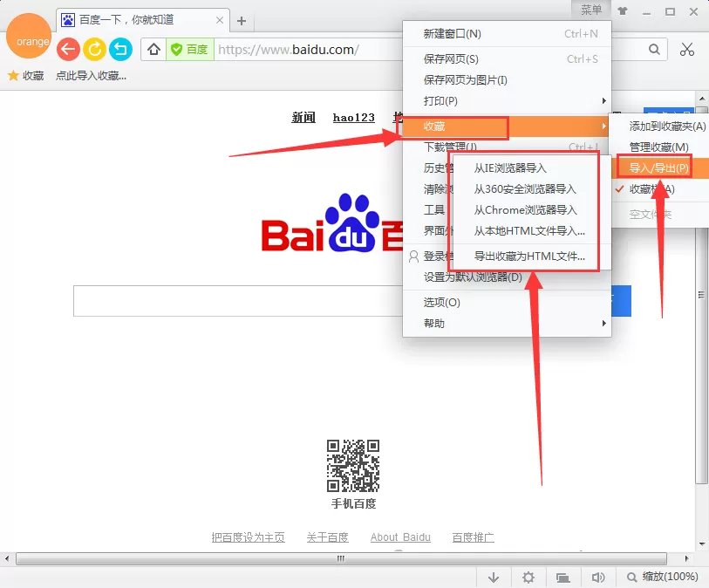Click the orange user avatar
709x588 pixels.
29,36
